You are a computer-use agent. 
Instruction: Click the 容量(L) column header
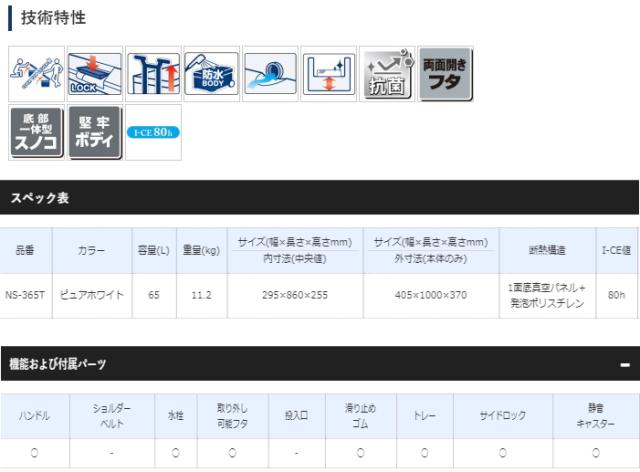point(154,250)
